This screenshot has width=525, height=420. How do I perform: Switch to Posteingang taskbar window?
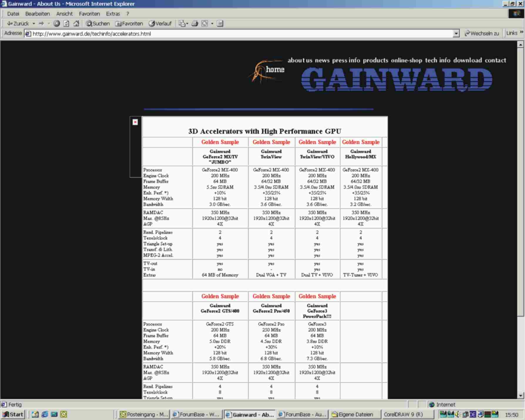(144, 414)
